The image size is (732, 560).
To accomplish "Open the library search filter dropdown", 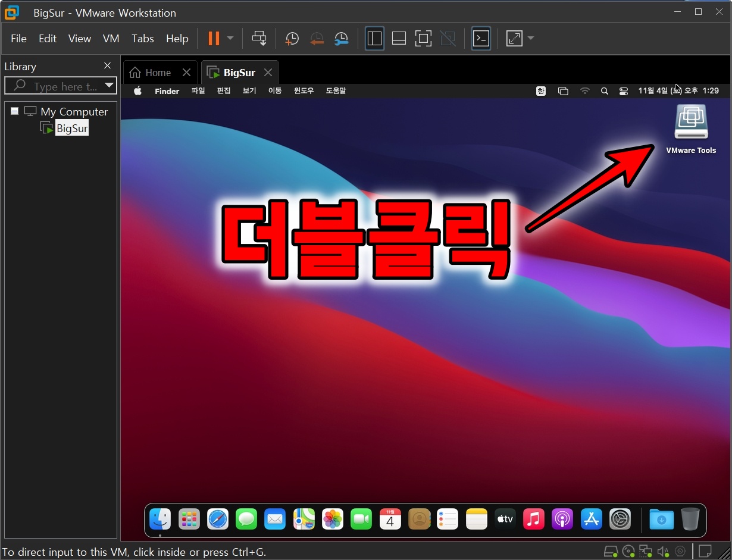I will (x=109, y=86).
